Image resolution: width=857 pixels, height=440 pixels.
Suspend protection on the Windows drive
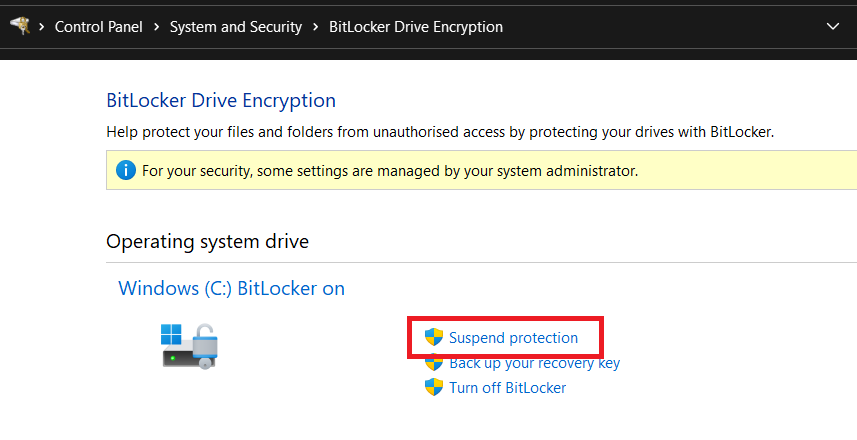tap(513, 338)
